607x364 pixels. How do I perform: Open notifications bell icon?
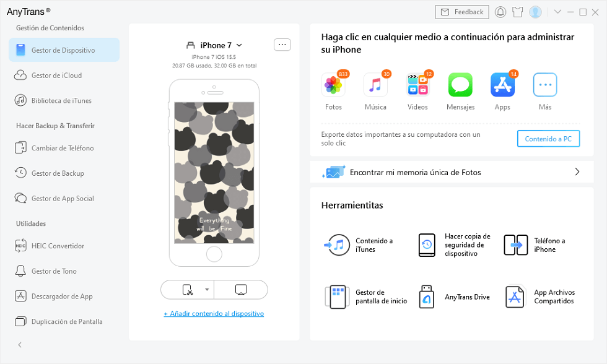[x=500, y=12]
